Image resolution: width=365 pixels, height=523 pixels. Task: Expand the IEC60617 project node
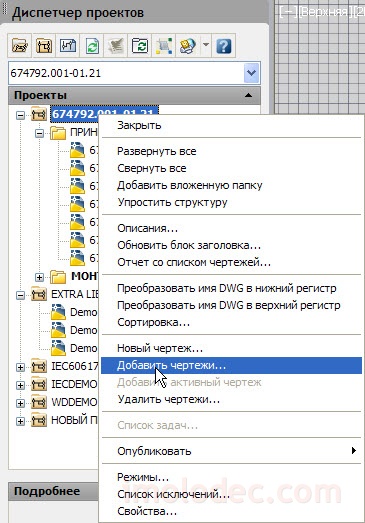click(20, 367)
